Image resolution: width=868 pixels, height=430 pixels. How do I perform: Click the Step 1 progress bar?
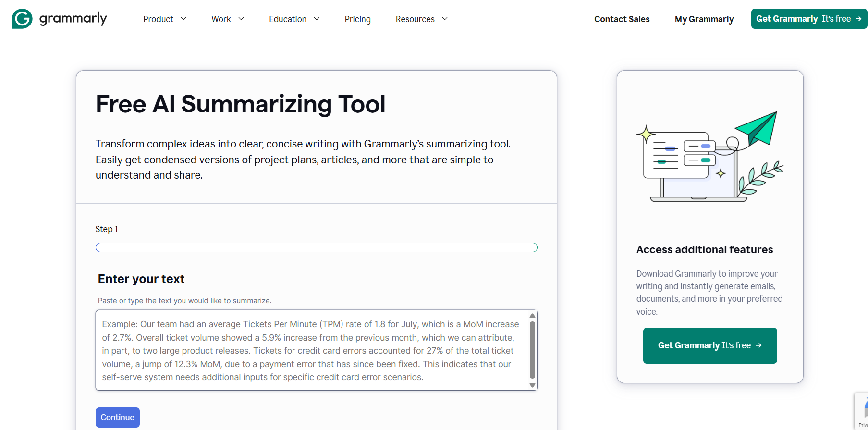316,247
